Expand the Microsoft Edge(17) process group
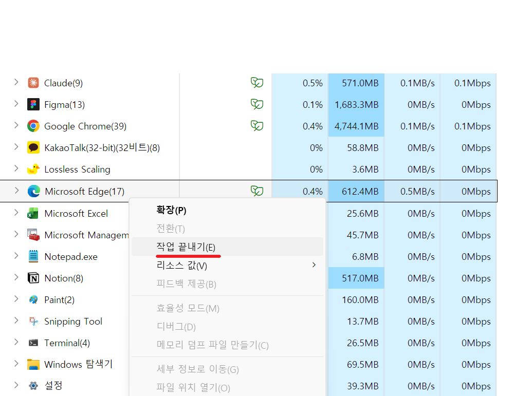This screenshot has height=396, width=532. click(16, 190)
